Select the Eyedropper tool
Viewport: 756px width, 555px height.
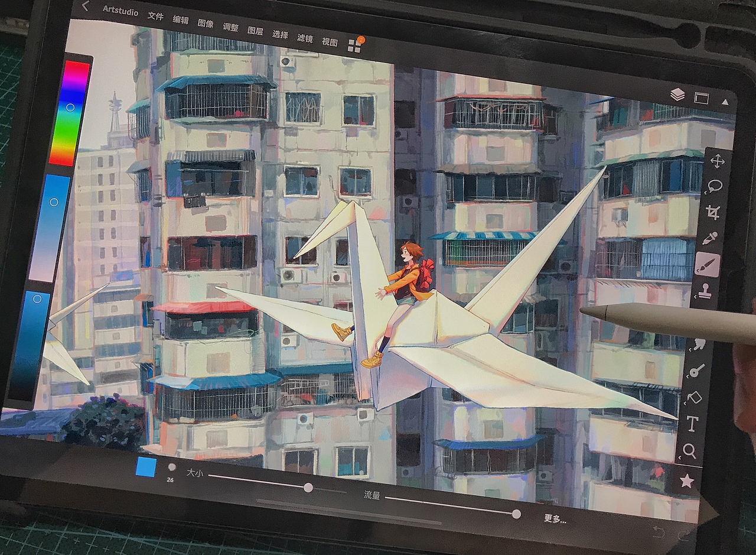pos(709,239)
